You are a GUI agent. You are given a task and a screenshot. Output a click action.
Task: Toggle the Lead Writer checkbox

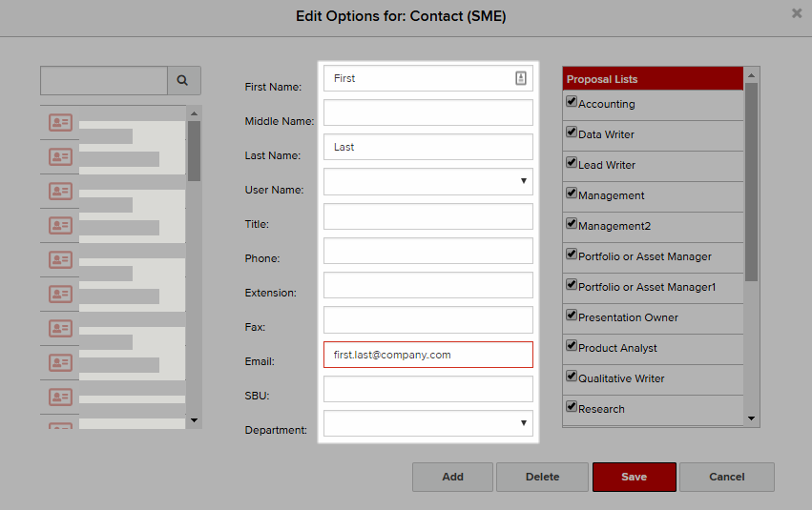tap(572, 162)
